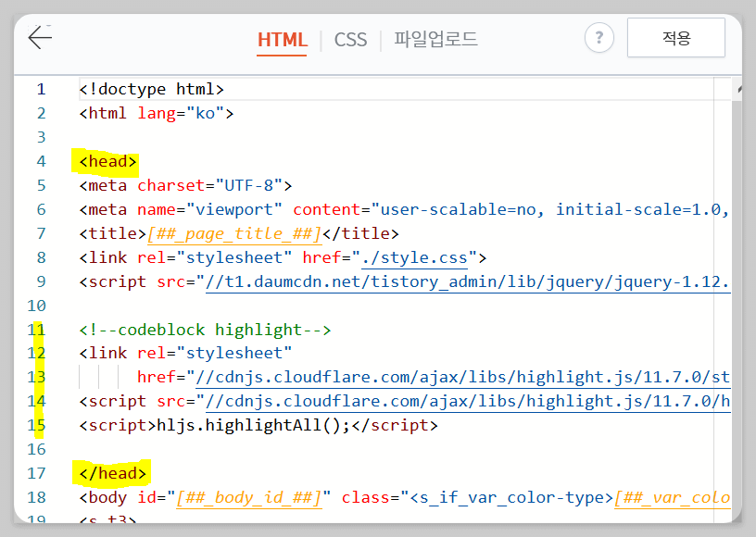Click line number 1 in gutter

(41, 90)
